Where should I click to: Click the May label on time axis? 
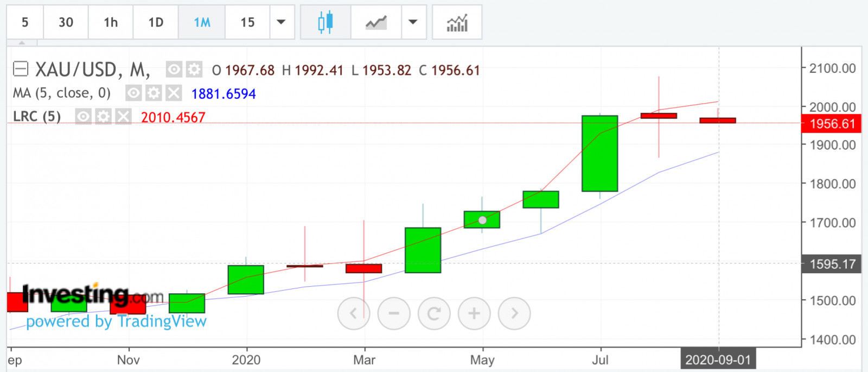pyautogui.click(x=482, y=360)
